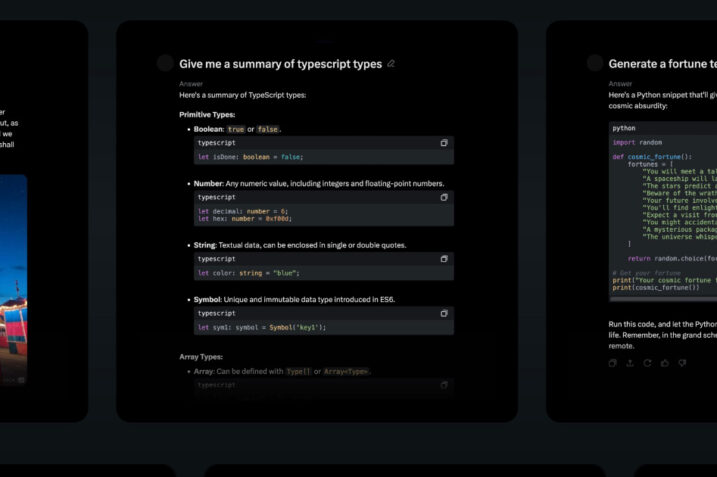The image size is (717, 477).
Task: Click the "Generate a fortune" card heading
Action: (661, 64)
